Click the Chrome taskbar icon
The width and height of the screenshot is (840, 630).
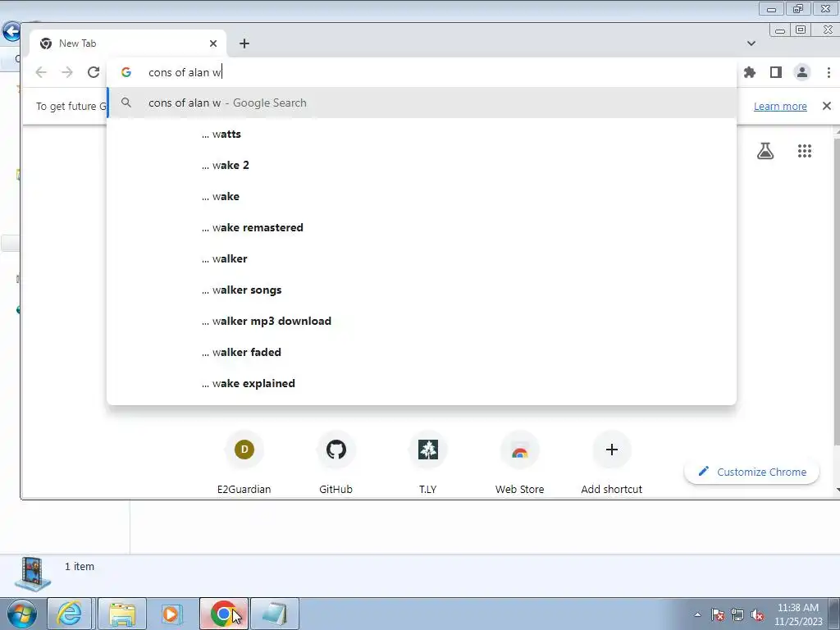coord(223,614)
